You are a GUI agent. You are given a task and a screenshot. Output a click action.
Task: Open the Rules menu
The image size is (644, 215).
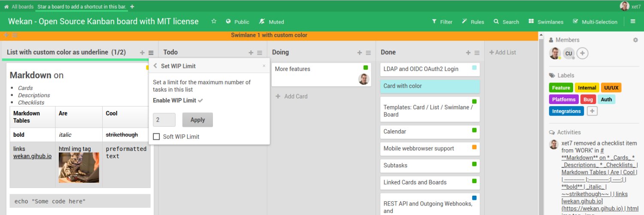[x=473, y=22]
